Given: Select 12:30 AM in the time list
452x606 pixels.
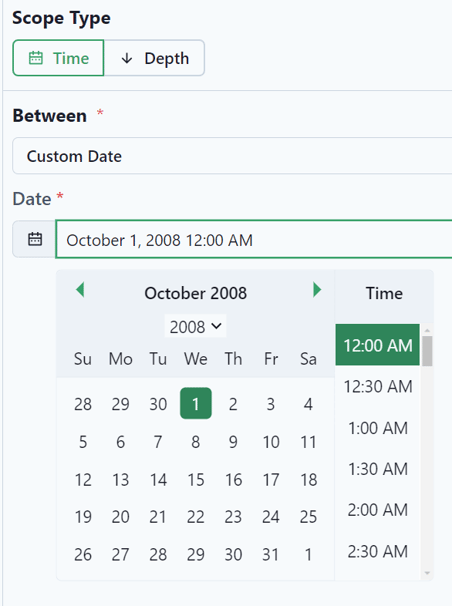Looking at the screenshot, I should click(x=377, y=386).
